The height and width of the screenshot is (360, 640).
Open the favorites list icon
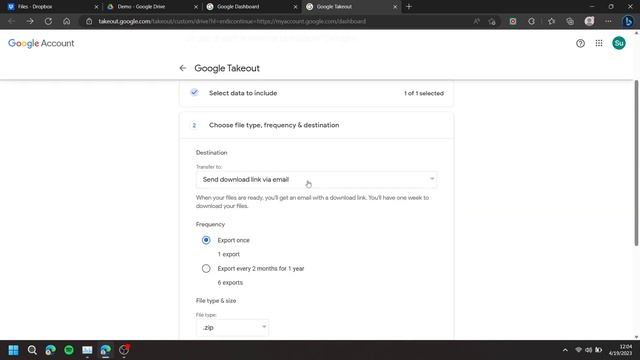(x=551, y=21)
